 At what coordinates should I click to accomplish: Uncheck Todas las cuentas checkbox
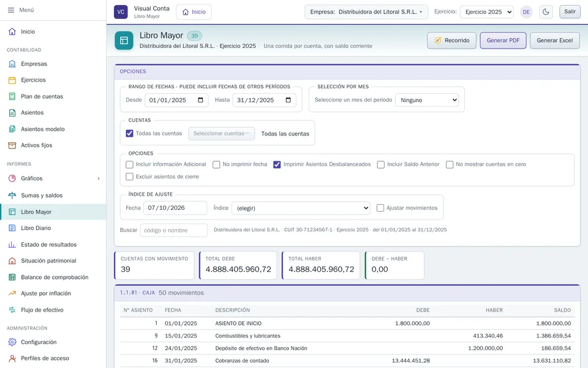click(x=129, y=133)
